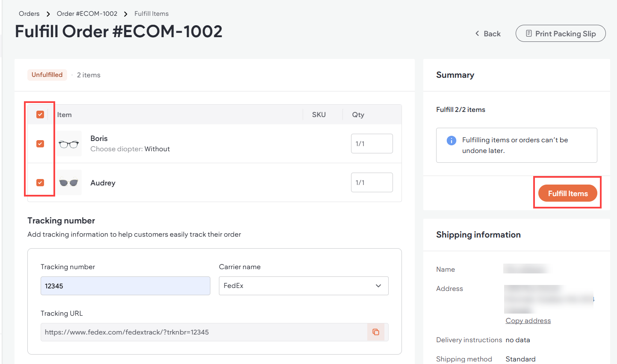617x364 pixels.
Task: Focus the Tracking number input field
Action: [x=125, y=286]
